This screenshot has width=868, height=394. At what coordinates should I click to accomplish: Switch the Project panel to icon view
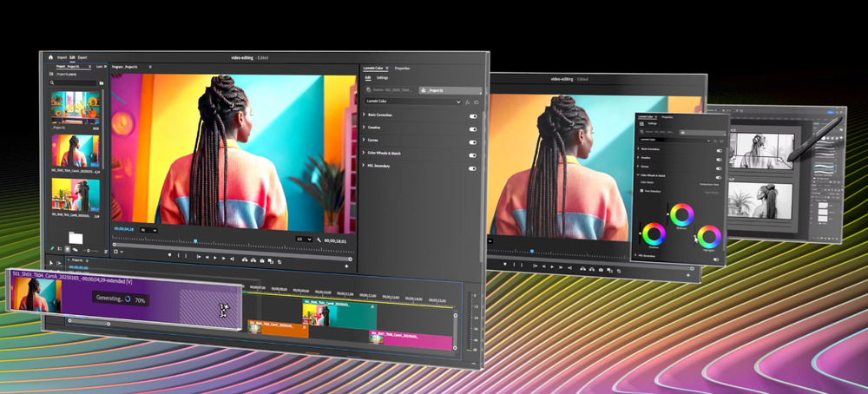[68, 250]
